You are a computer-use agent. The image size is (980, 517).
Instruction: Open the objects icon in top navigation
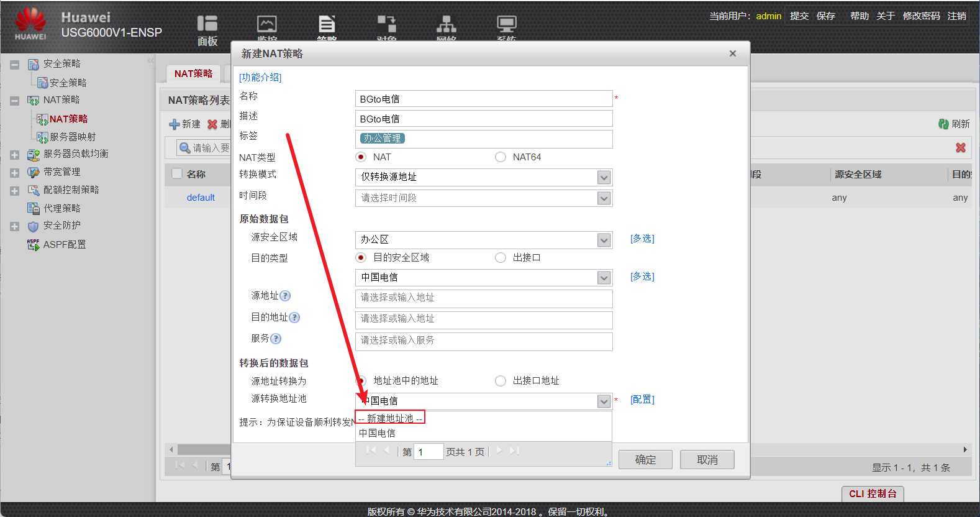pyautogui.click(x=386, y=24)
